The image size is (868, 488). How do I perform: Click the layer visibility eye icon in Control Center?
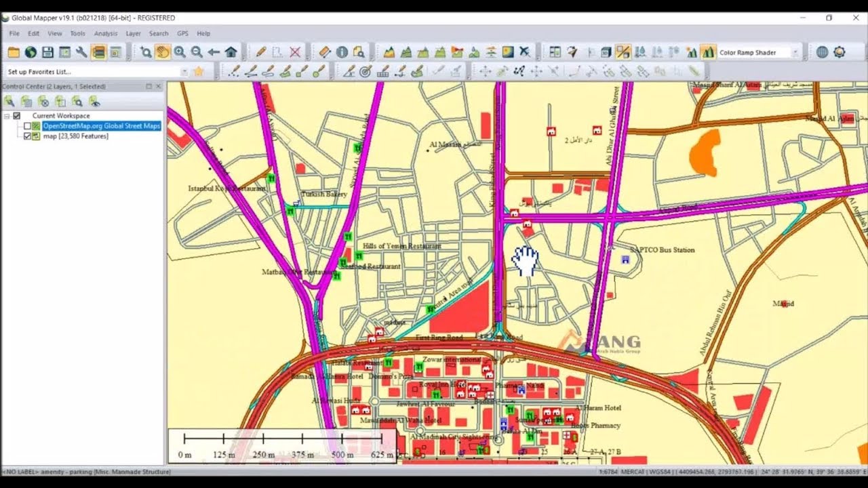[x=94, y=102]
